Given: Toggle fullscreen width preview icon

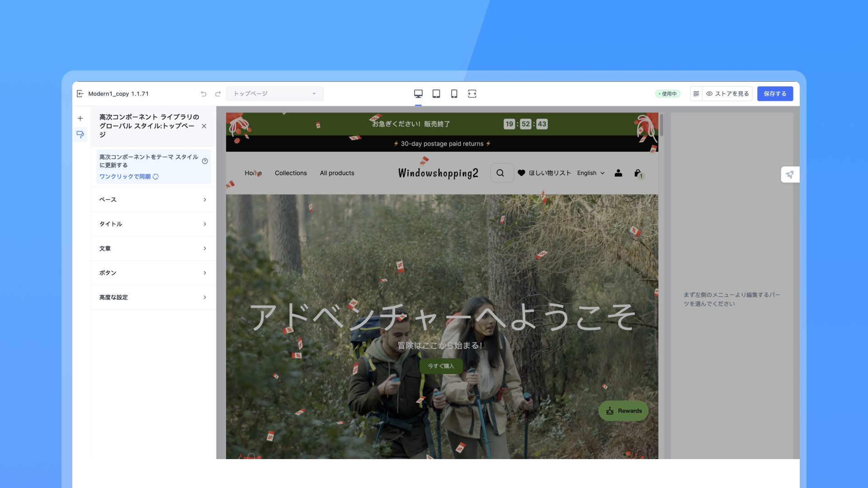Looking at the screenshot, I should [472, 94].
